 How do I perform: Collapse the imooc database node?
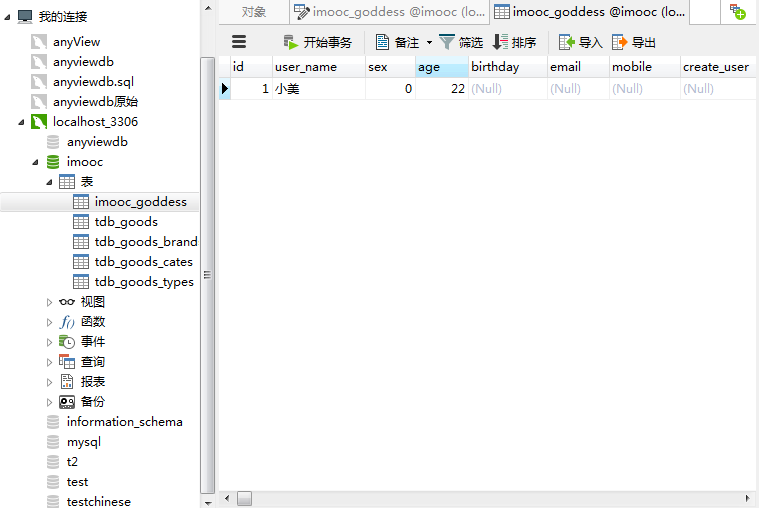point(35,162)
